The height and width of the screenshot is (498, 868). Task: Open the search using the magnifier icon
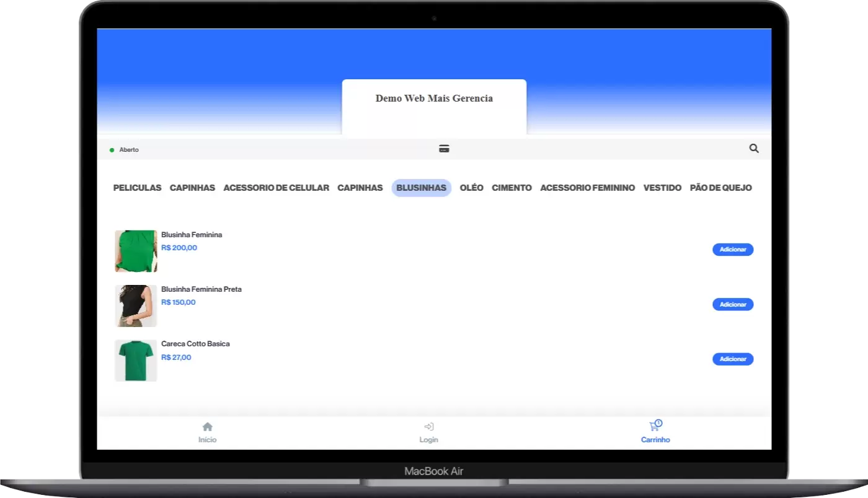(754, 148)
